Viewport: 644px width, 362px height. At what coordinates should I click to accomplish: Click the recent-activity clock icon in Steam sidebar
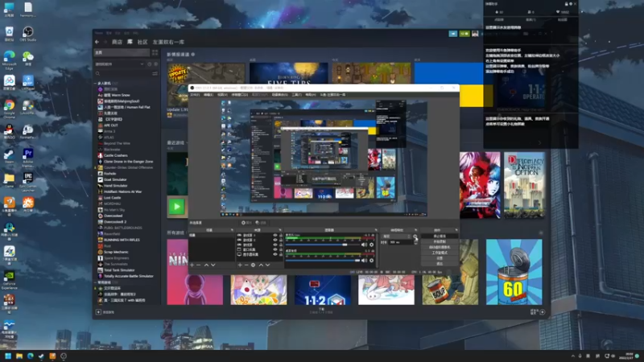[150, 64]
